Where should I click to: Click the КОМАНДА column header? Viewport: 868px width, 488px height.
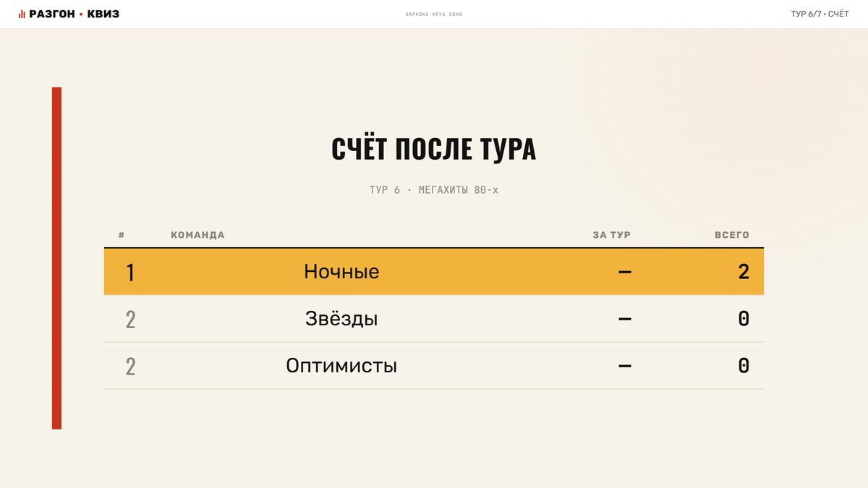click(x=197, y=235)
